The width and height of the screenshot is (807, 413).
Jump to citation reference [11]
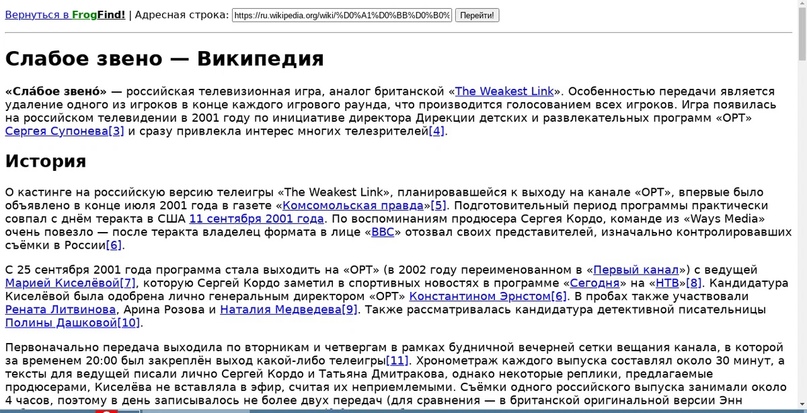[397, 361]
